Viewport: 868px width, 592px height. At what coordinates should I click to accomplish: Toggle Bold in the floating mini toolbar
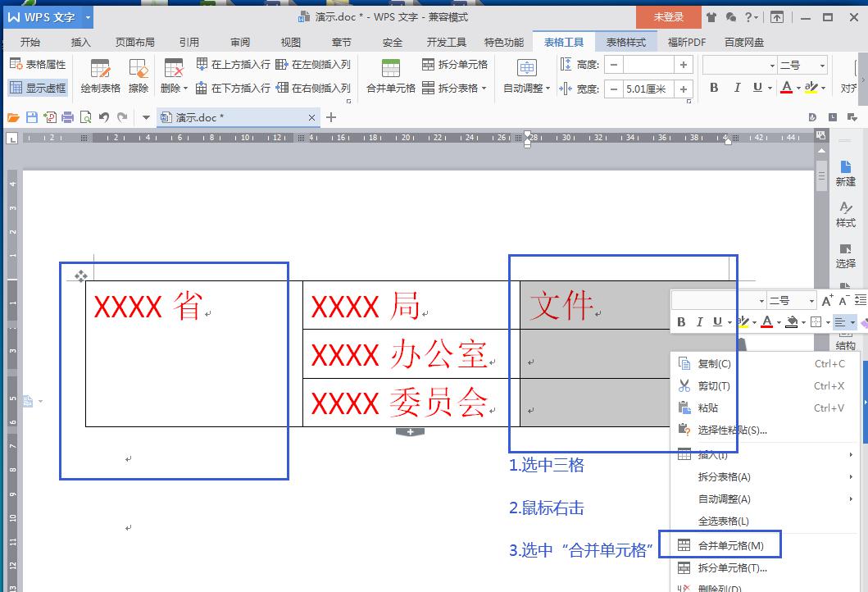(x=681, y=321)
